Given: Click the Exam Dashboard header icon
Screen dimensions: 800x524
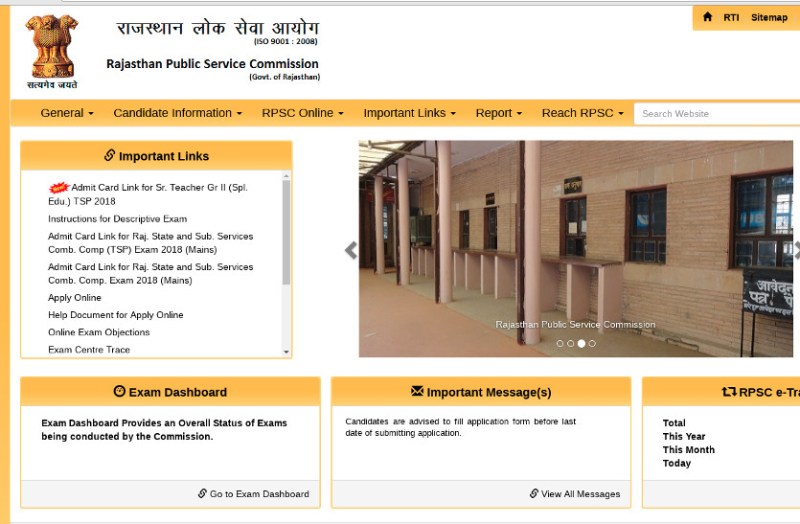Looking at the screenshot, I should click(x=120, y=392).
